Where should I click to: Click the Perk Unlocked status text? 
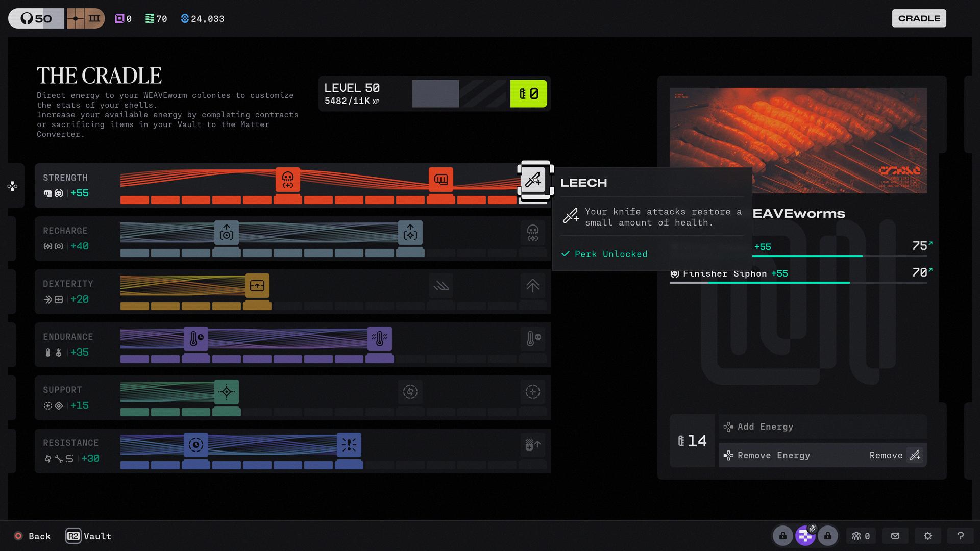[610, 254]
